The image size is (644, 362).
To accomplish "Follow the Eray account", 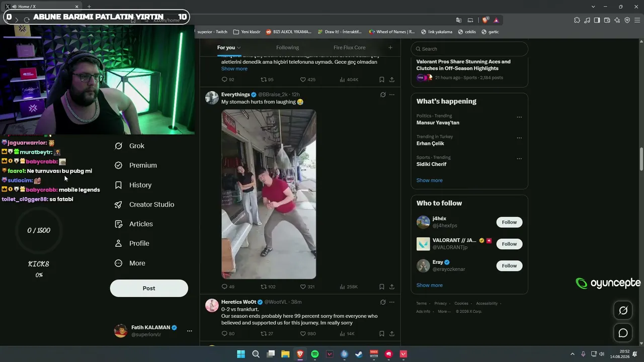I will pos(509,265).
